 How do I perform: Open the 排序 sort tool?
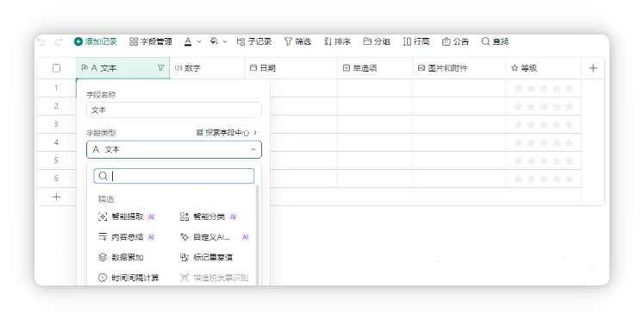(x=337, y=41)
